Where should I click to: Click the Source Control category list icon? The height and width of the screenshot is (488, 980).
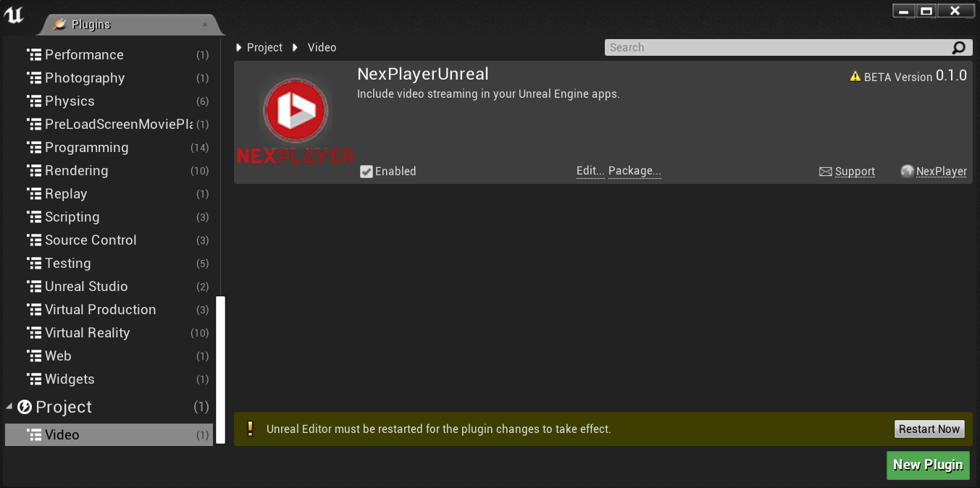click(34, 240)
